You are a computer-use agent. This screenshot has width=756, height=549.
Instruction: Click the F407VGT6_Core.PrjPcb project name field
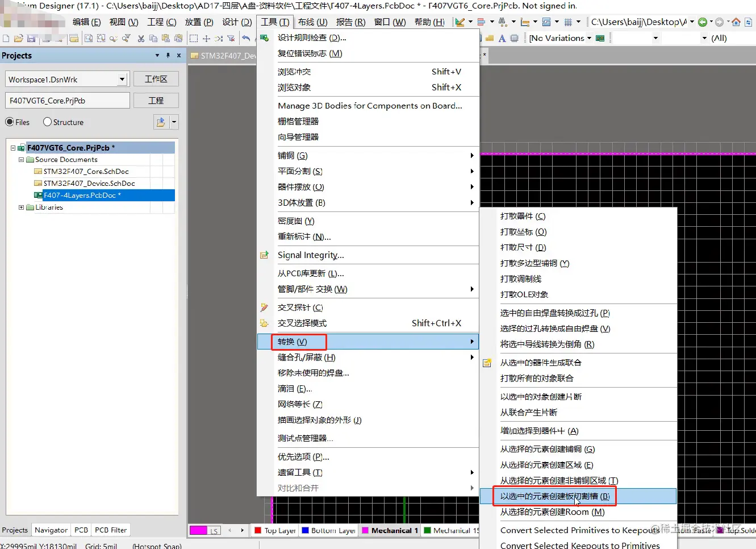coord(68,101)
